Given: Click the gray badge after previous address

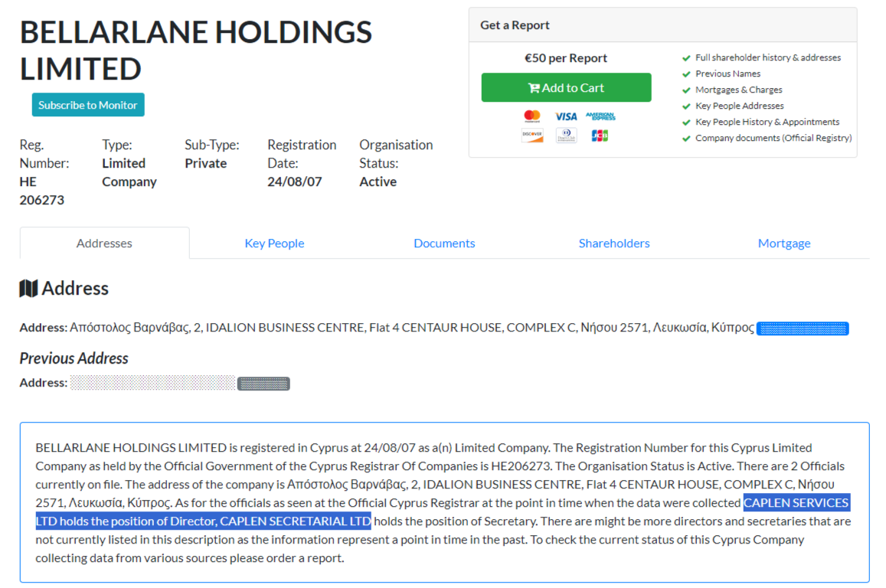Looking at the screenshot, I should [x=263, y=384].
